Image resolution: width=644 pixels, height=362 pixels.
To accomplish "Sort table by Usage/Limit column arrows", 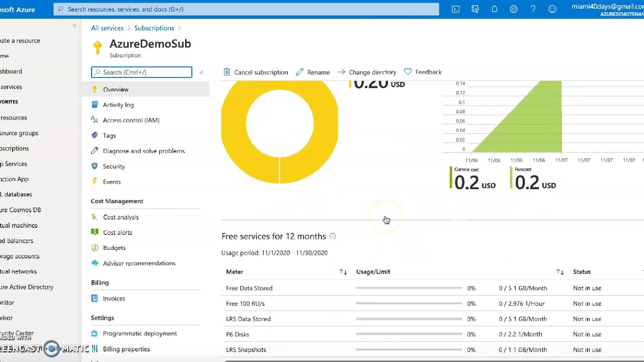I will (560, 272).
